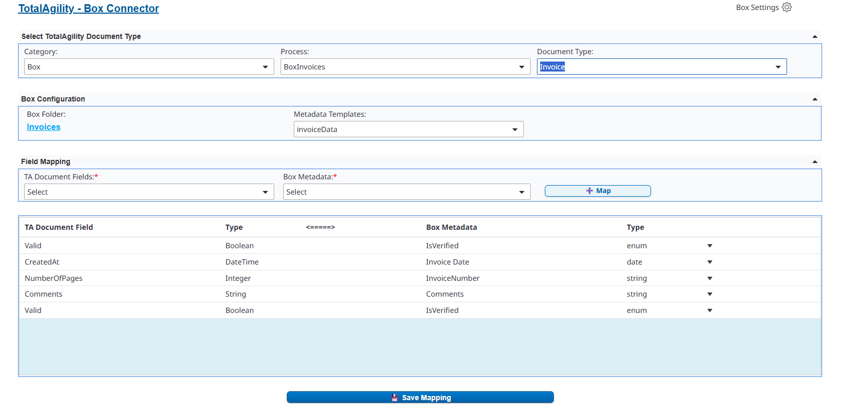Collapse the Field Mapping section
868x416 pixels.
point(814,162)
